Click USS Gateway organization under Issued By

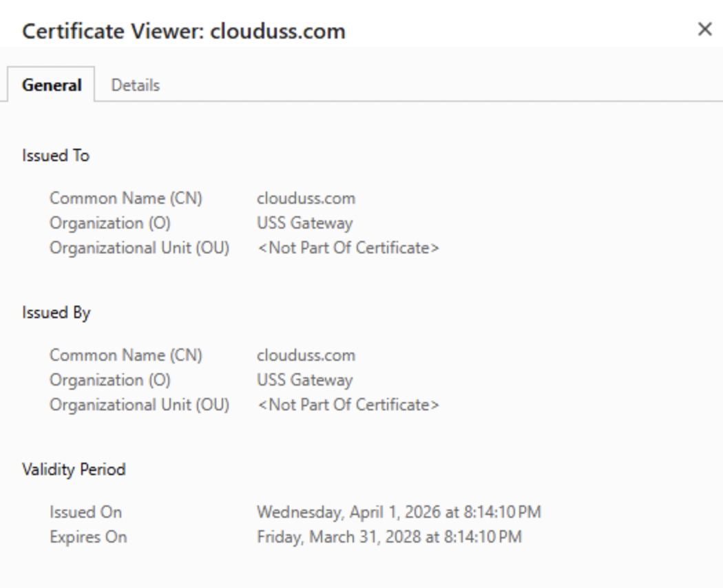click(304, 380)
